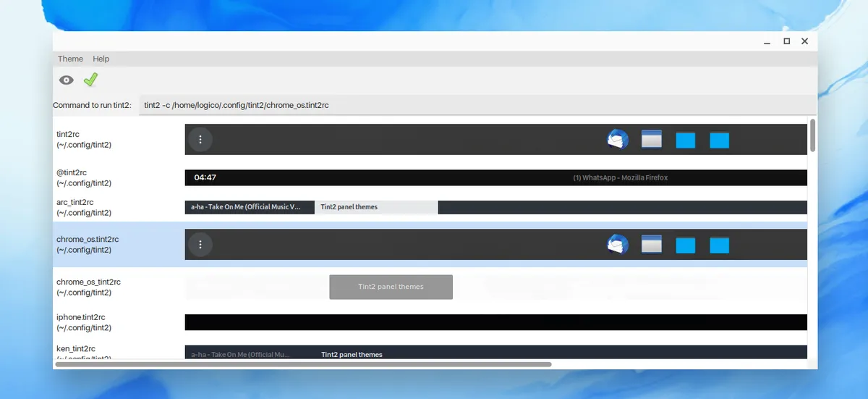Viewport: 868px width, 399px height.
Task: Click the tint2 command input field
Action: (x=477, y=105)
